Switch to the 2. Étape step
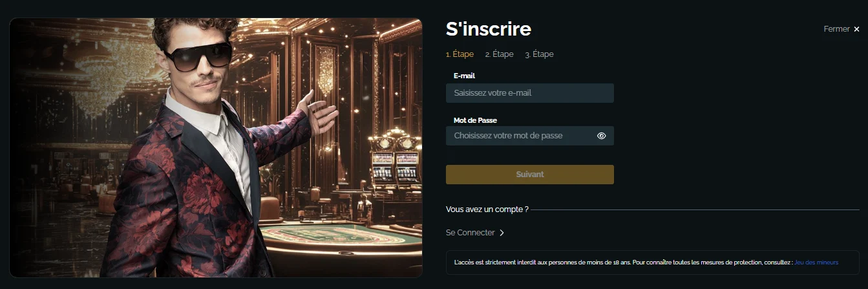This screenshot has height=289, width=868. 499,54
